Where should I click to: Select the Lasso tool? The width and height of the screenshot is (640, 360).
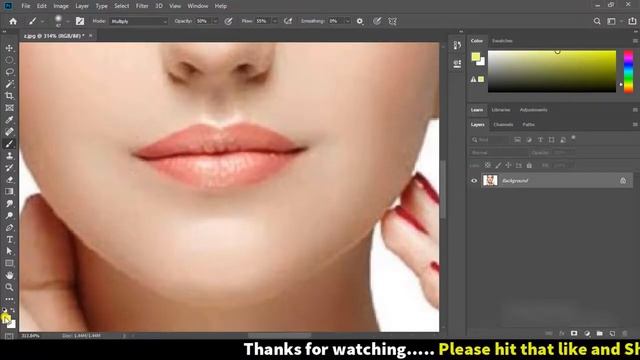9,72
